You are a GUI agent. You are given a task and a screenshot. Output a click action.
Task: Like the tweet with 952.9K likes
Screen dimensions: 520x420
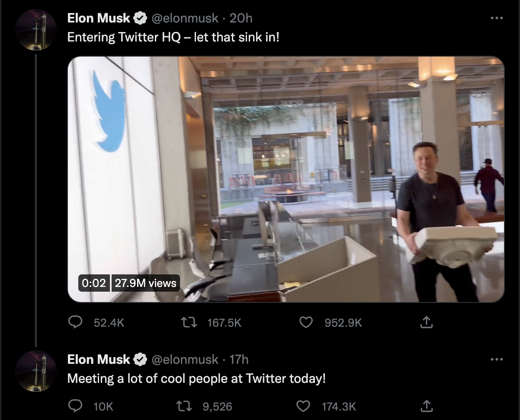click(306, 322)
